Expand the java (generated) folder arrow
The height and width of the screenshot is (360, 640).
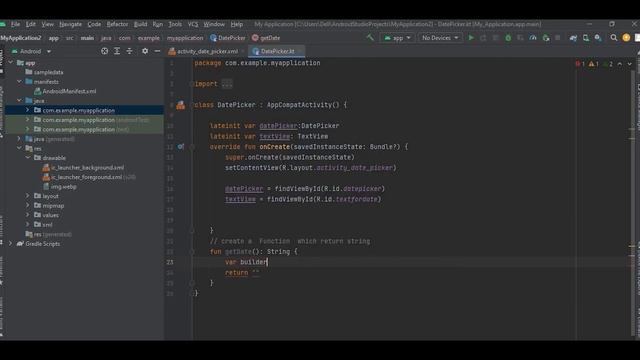coord(19,139)
